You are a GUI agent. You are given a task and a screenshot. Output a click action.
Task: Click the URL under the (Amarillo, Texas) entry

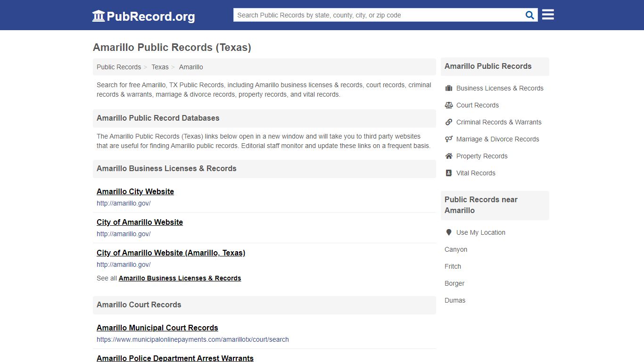[x=124, y=264]
